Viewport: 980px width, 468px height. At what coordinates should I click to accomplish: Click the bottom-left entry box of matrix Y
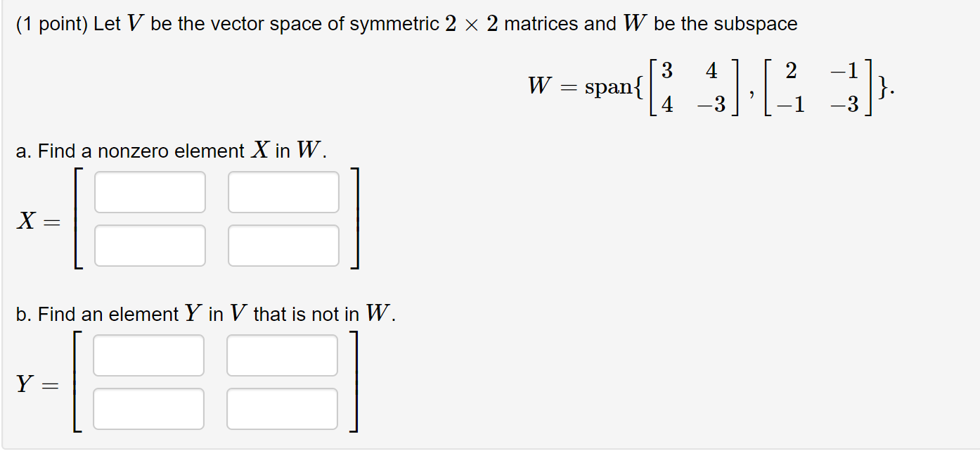[x=150, y=407]
